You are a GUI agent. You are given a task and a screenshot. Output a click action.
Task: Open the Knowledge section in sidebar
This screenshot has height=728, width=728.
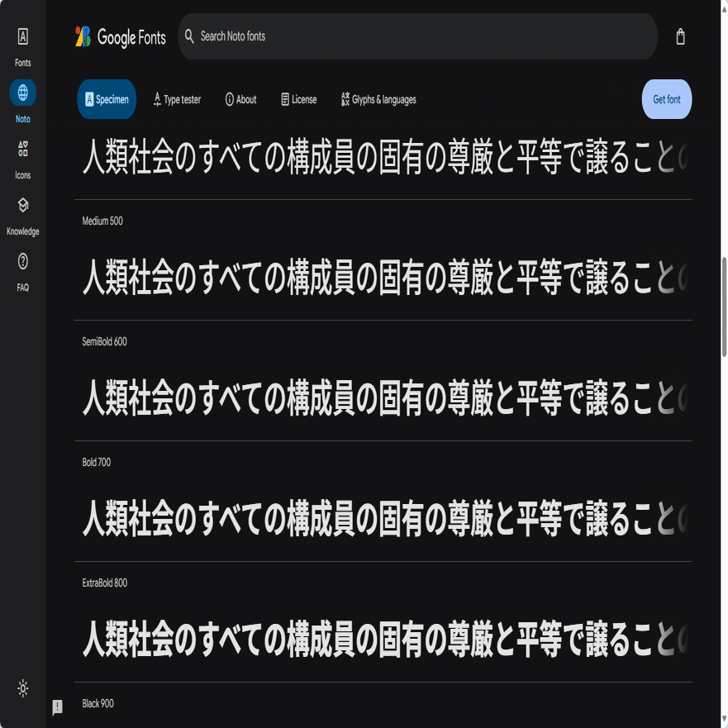click(x=23, y=216)
